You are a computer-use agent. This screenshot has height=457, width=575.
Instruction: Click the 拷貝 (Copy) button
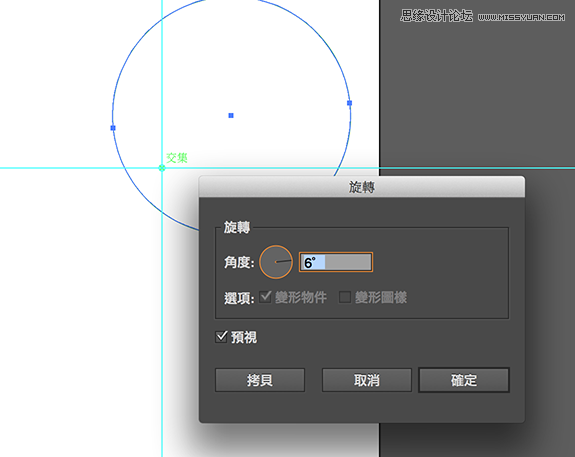coord(260,380)
